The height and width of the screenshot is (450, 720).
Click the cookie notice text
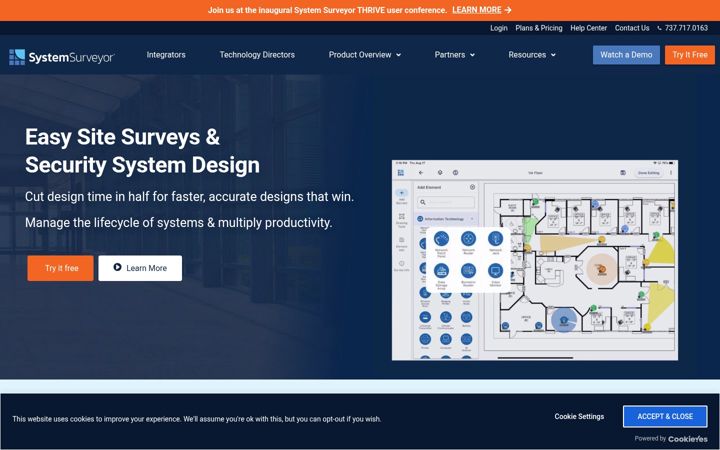click(197, 419)
